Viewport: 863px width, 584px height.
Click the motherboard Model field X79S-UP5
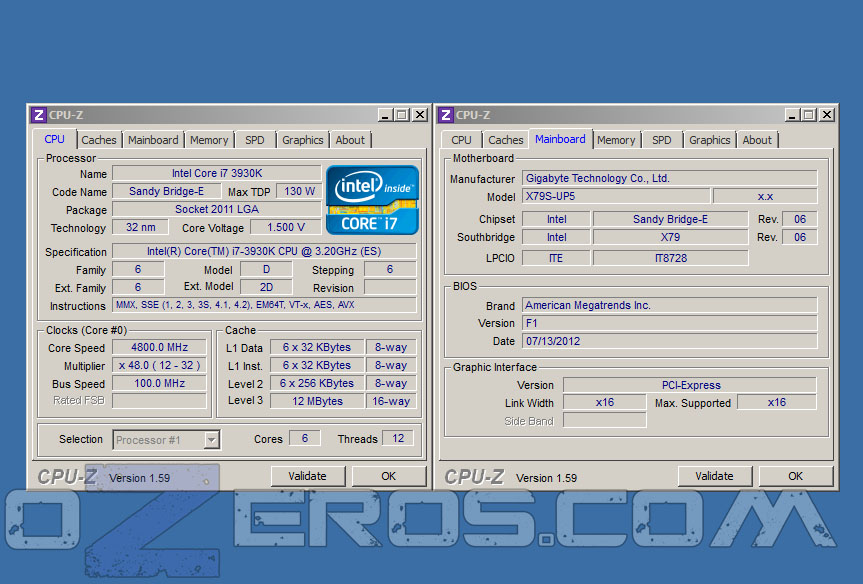click(615, 197)
